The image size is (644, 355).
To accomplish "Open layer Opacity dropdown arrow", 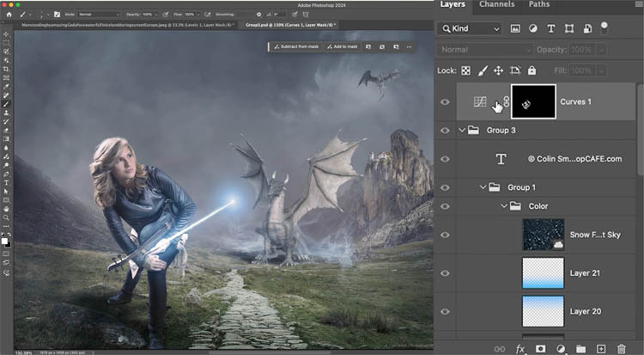I will coord(602,50).
